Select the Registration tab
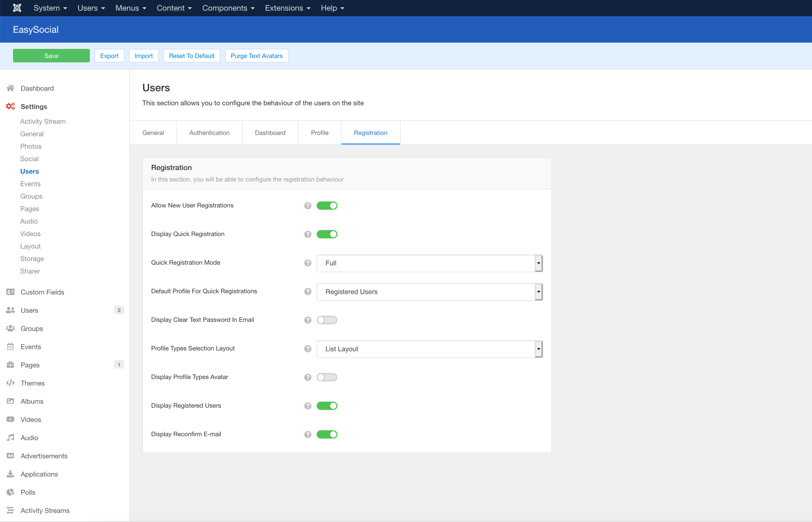Screen dimensions: 812x522 (371, 133)
